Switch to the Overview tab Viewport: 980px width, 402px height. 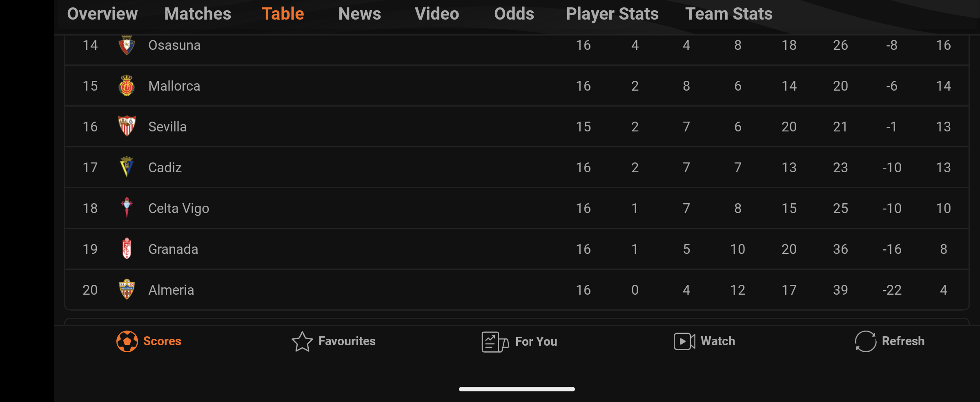point(102,14)
